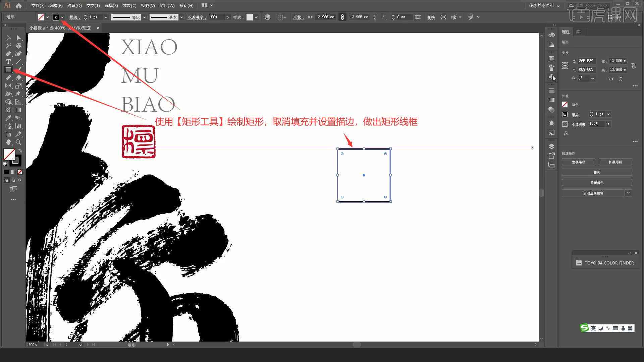Set color mode to None
This screenshot has height=362, width=644.
(x=20, y=172)
